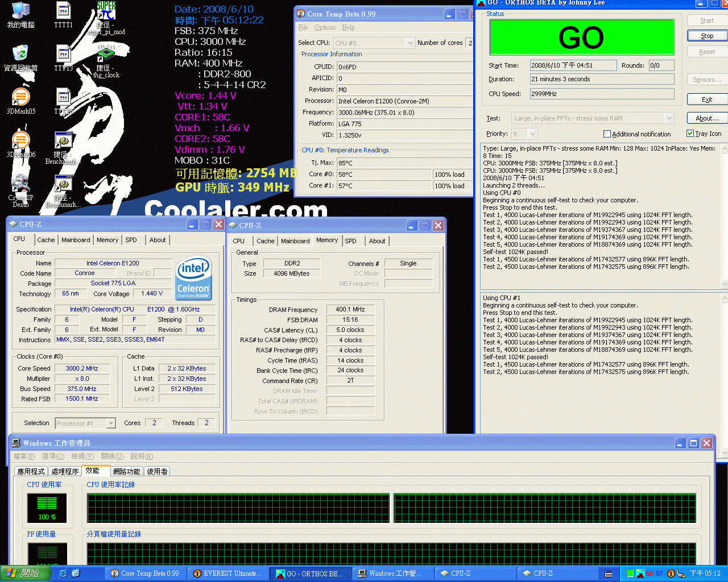Click the Instructions MMX, SSE list field
The height and width of the screenshot is (582, 728).
coord(135,340)
